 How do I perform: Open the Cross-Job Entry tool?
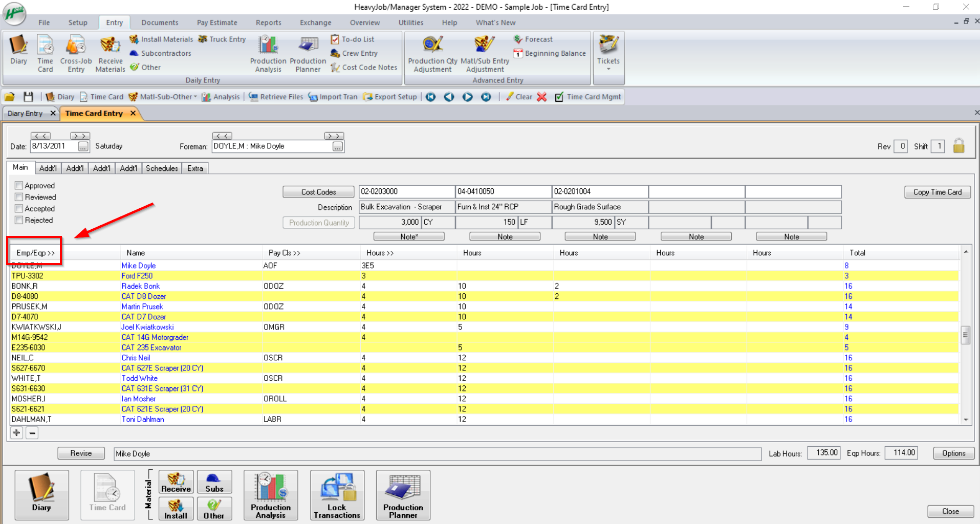coord(75,53)
